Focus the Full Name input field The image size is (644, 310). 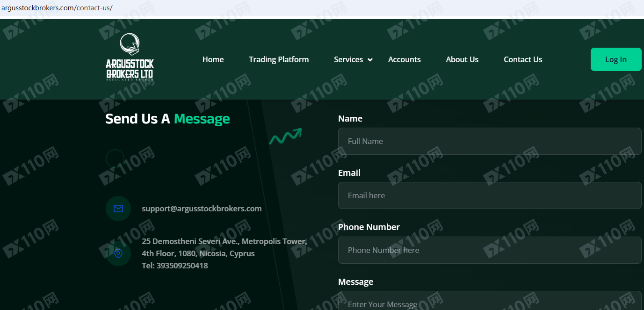(489, 141)
